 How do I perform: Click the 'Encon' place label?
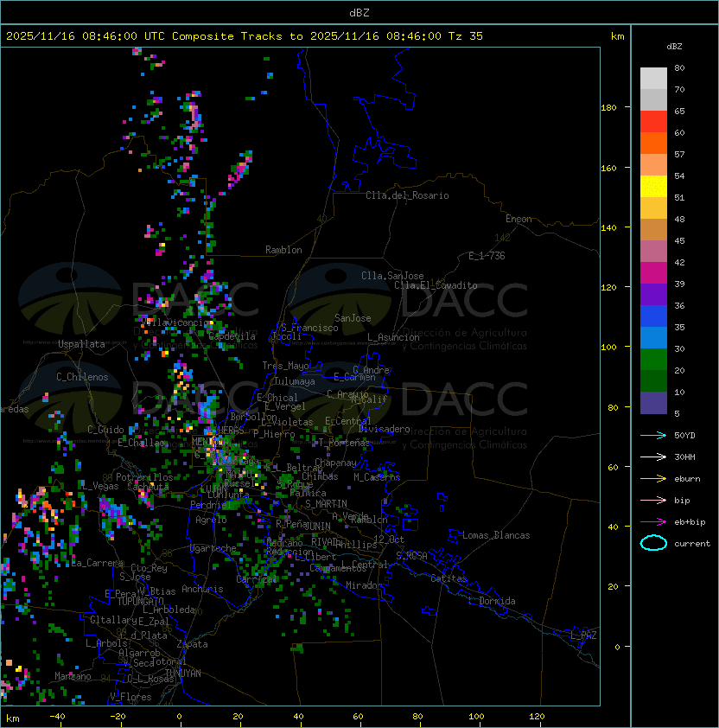[x=519, y=219]
